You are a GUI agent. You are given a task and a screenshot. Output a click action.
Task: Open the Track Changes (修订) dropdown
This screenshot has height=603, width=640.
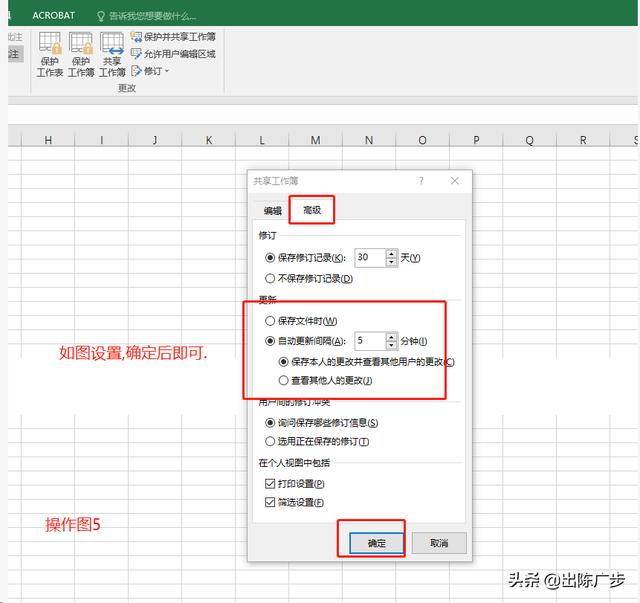(x=150, y=71)
